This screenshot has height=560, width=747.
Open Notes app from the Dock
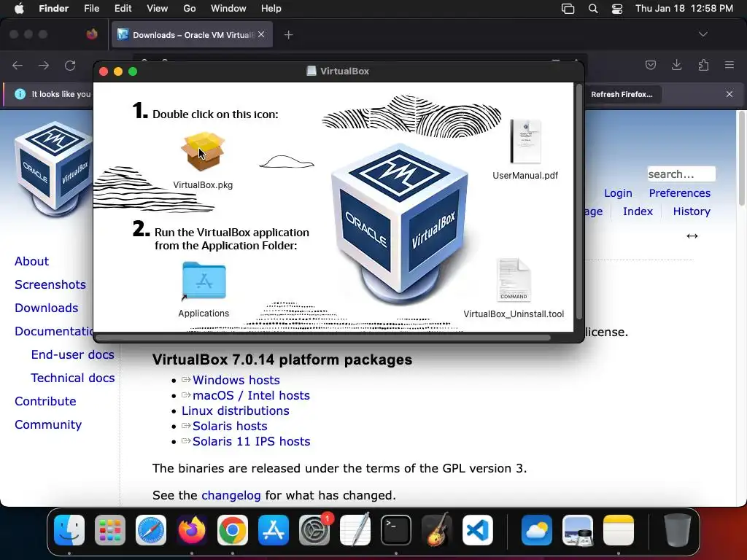[x=619, y=530]
